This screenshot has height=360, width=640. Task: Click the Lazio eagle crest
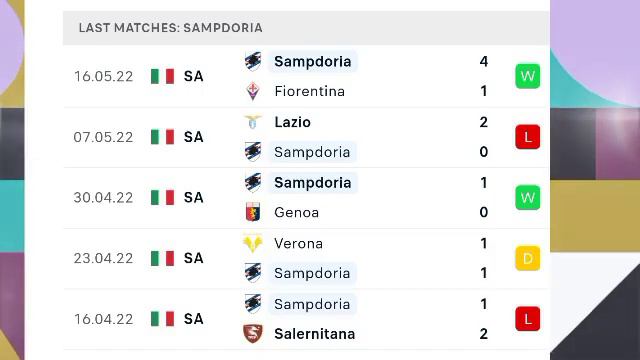pyautogui.click(x=253, y=122)
